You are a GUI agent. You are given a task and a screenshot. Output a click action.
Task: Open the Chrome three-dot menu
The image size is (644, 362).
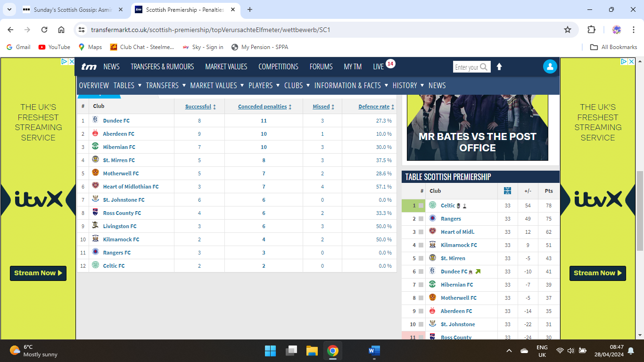click(x=633, y=30)
